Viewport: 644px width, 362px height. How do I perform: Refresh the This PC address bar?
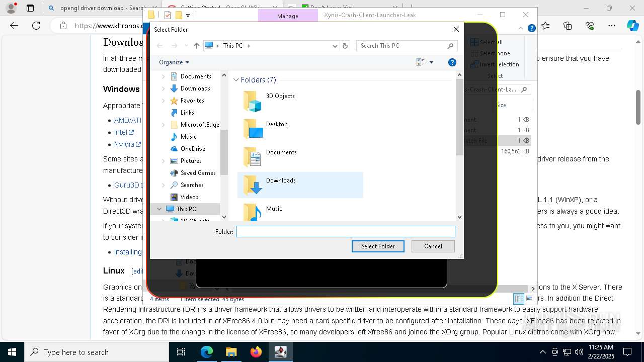pos(345,46)
